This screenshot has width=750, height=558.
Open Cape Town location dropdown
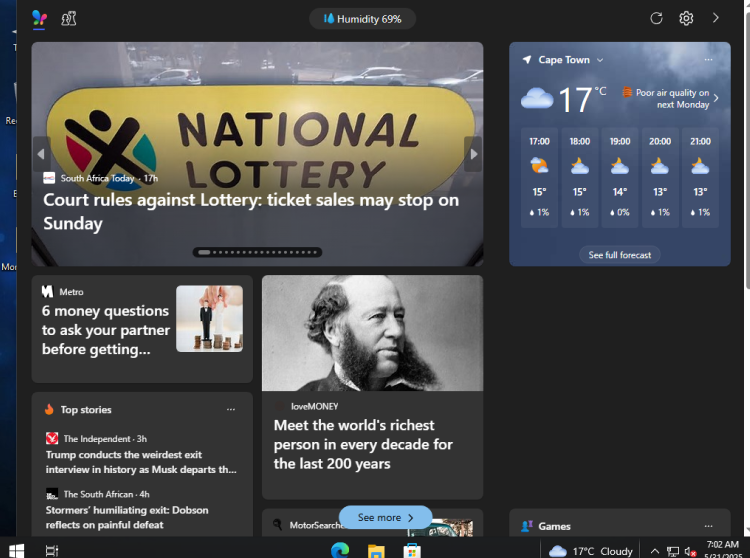[x=571, y=60]
